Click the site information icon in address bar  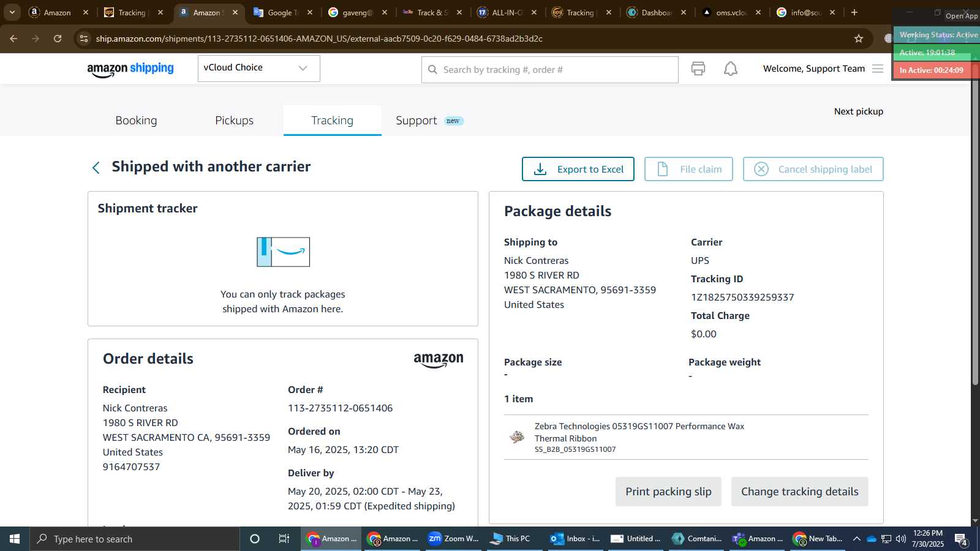click(x=84, y=39)
